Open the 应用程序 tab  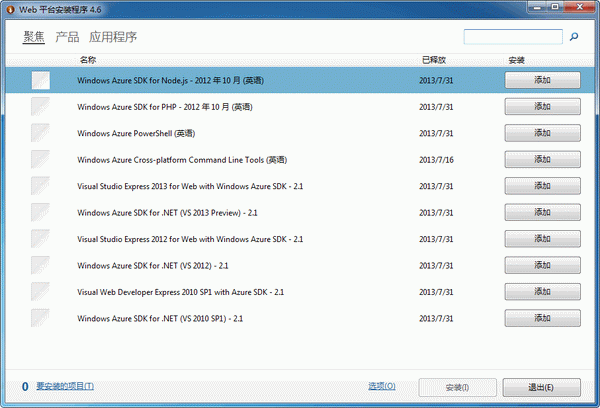(113, 38)
